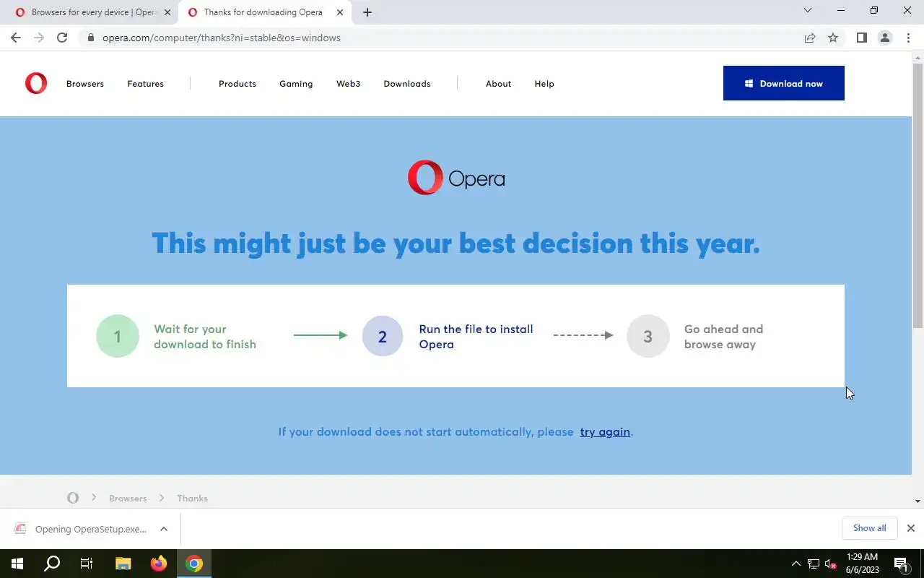Open Browsers menu in Opera header
This screenshot has width=924, height=578.
(x=85, y=84)
